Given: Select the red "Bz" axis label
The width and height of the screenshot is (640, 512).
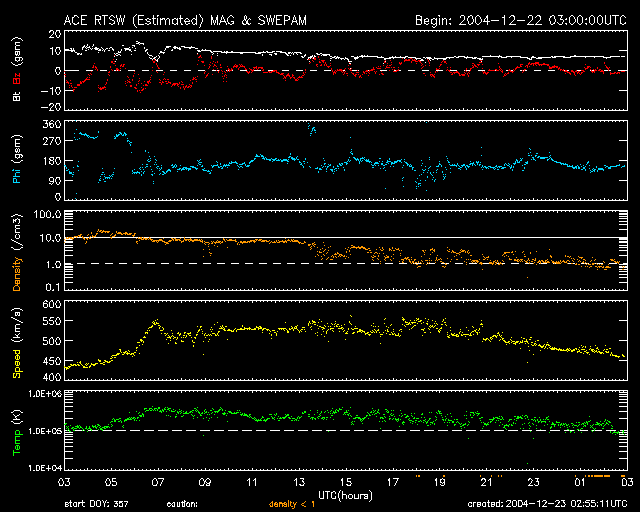Looking at the screenshot, I should pos(17,78).
